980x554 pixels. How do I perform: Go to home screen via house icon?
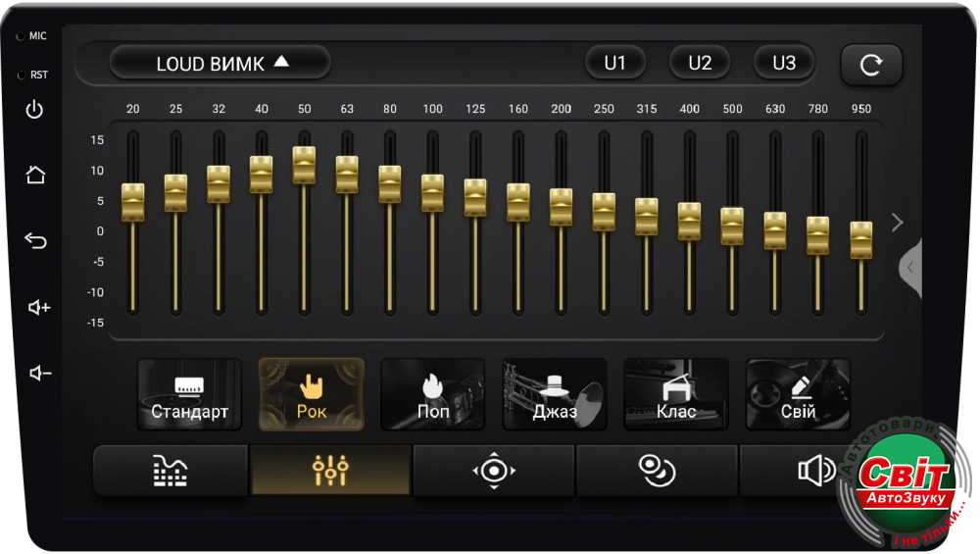pos(35,176)
